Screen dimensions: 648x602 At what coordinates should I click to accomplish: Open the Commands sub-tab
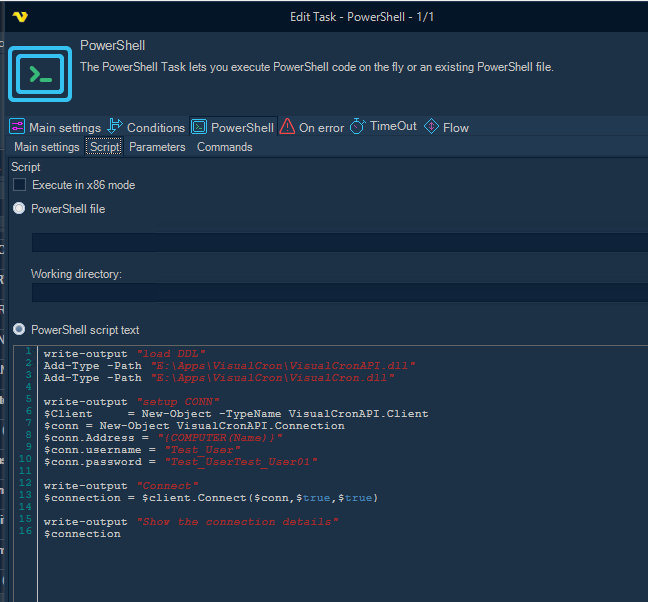point(224,147)
